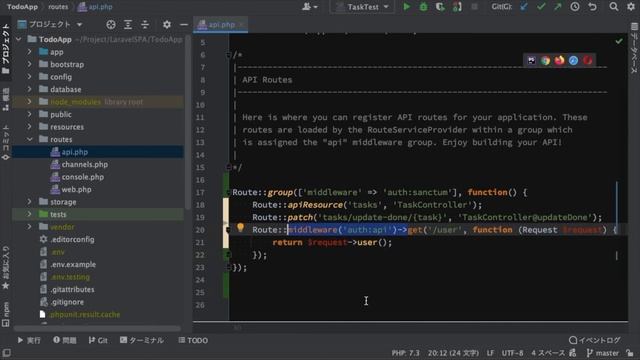The height and width of the screenshot is (360, 640).
Task: Expand the database folder
Action: tap(29, 89)
